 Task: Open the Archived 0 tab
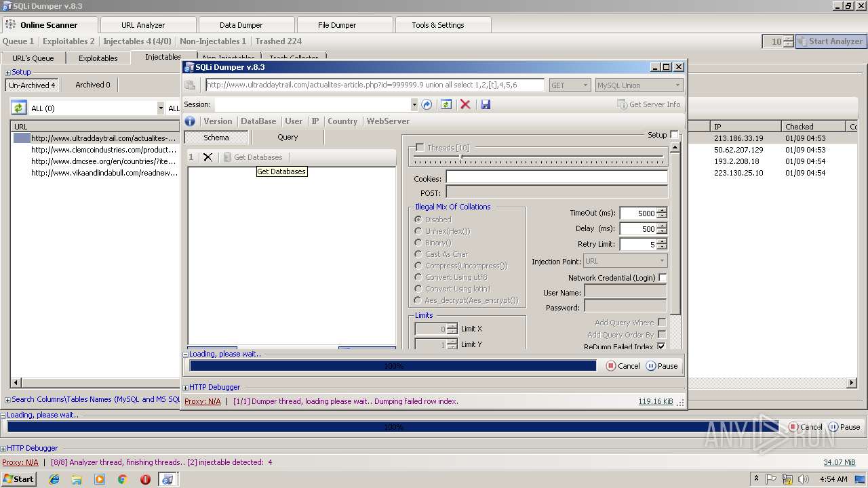click(x=92, y=85)
